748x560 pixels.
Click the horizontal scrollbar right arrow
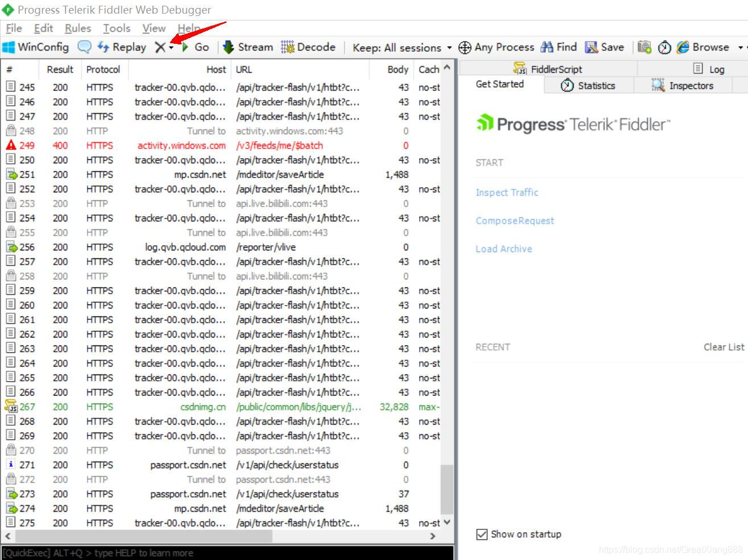[x=433, y=536]
